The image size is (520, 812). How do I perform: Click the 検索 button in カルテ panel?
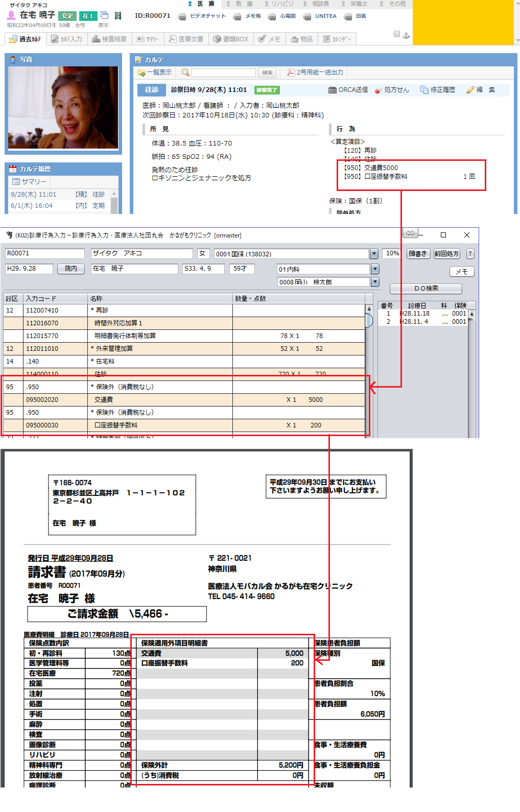[x=267, y=73]
